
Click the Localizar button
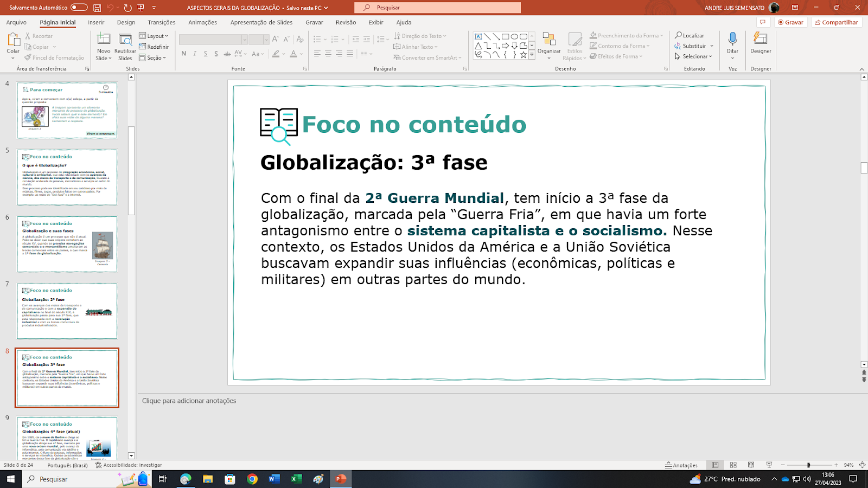[690, 35]
